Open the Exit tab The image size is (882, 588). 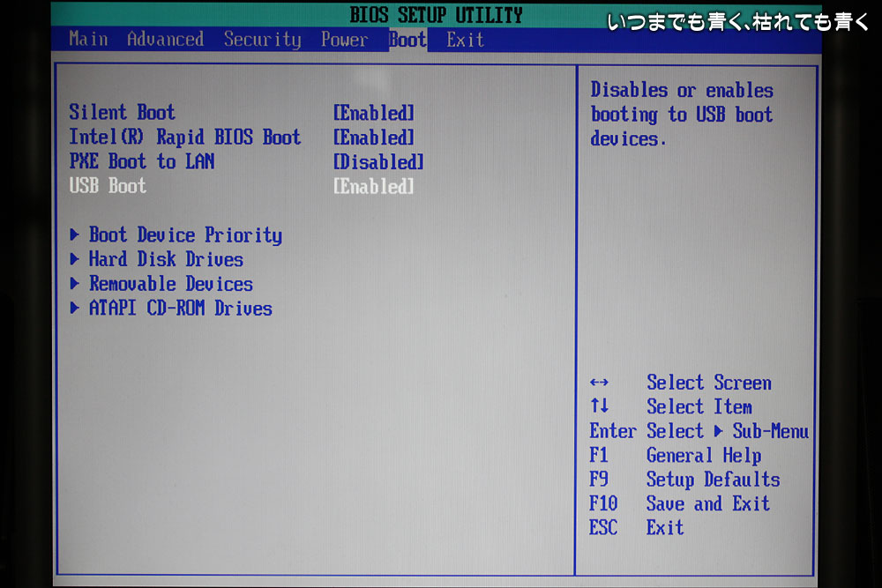pyautogui.click(x=465, y=40)
